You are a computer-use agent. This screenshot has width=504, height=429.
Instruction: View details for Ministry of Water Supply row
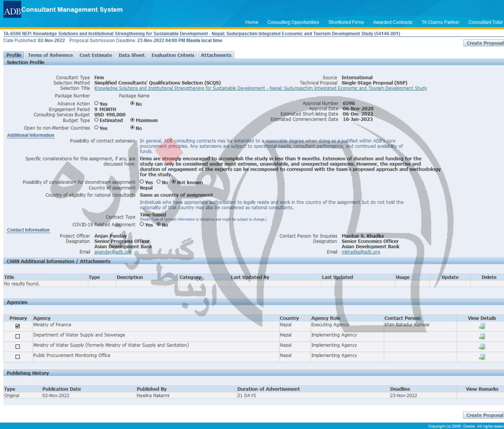[x=482, y=347]
